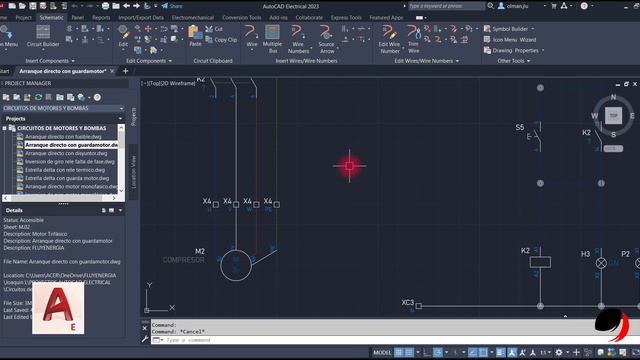The height and width of the screenshot is (360, 640).
Task: Toggle polar tracking in status bar
Action: click(x=438, y=352)
